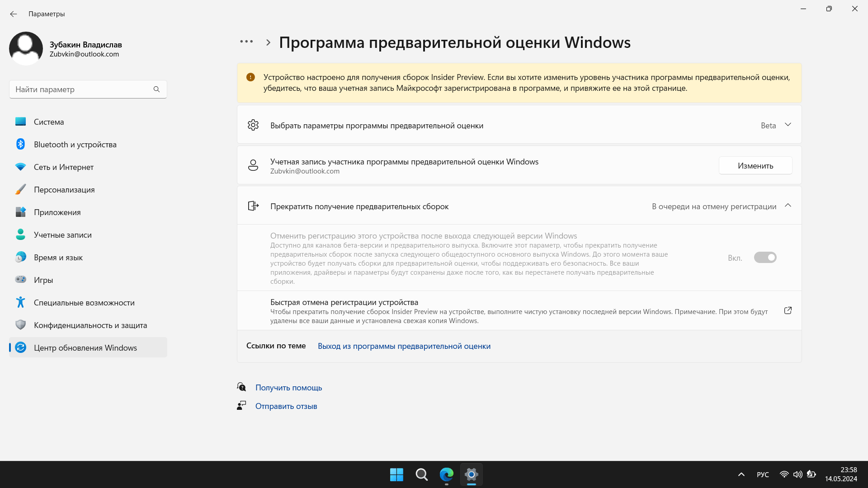This screenshot has width=868, height=488.
Task: Click the Учетные записи person icon
Action: click(x=20, y=235)
